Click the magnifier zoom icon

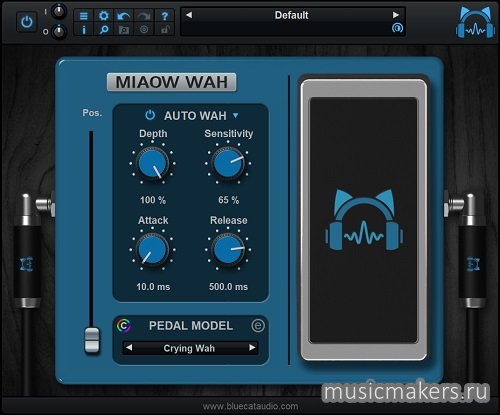104,30
